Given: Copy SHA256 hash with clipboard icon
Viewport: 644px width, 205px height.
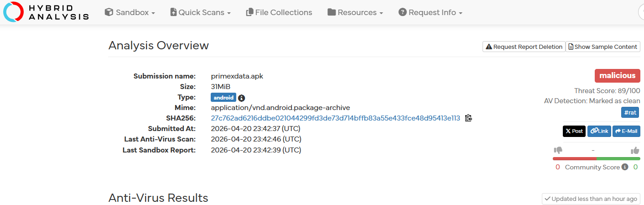Looking at the screenshot, I should [468, 118].
